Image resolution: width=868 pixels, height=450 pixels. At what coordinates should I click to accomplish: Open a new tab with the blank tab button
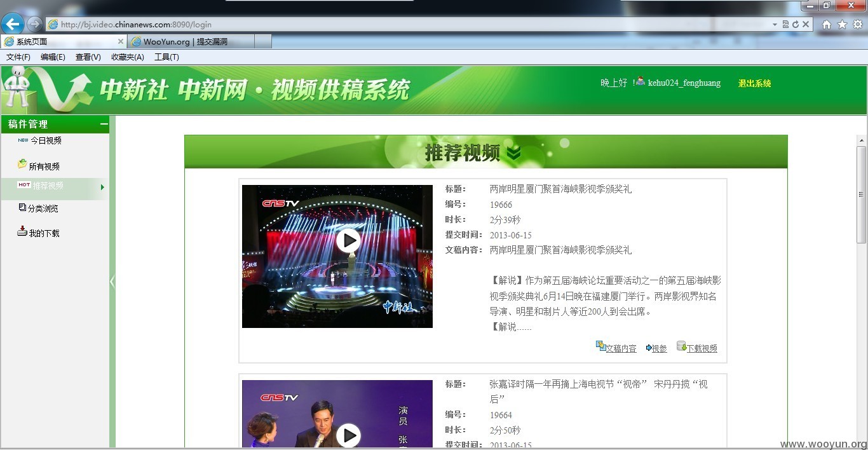[263, 41]
